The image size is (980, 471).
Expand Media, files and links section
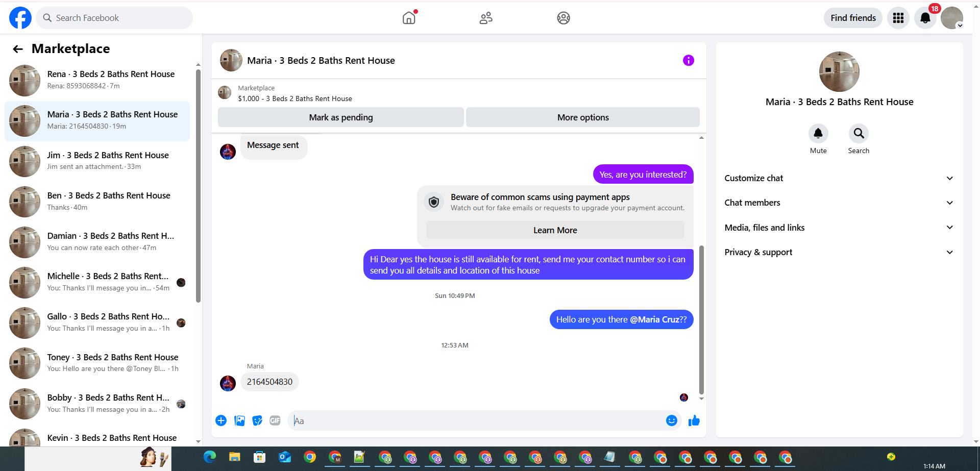(x=839, y=228)
